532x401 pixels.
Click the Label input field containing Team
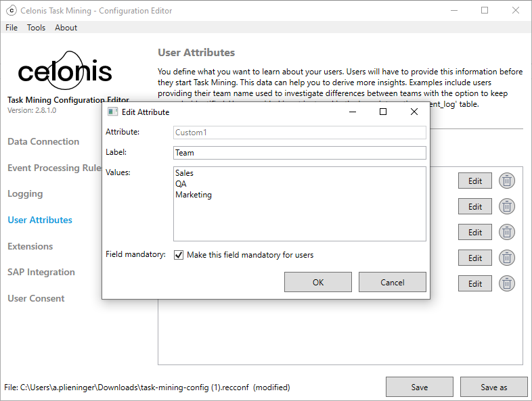point(300,153)
